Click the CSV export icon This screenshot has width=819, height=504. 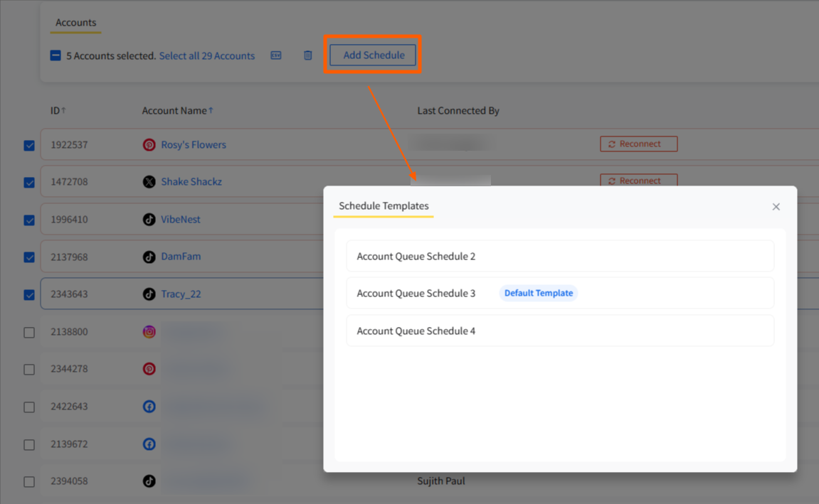pos(276,55)
